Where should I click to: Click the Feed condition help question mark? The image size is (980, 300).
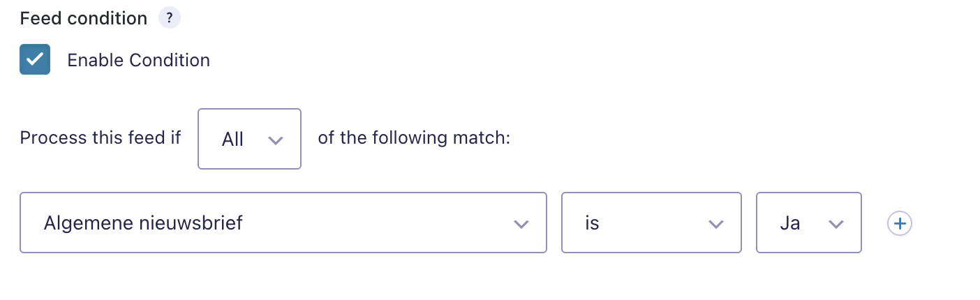coord(169,18)
